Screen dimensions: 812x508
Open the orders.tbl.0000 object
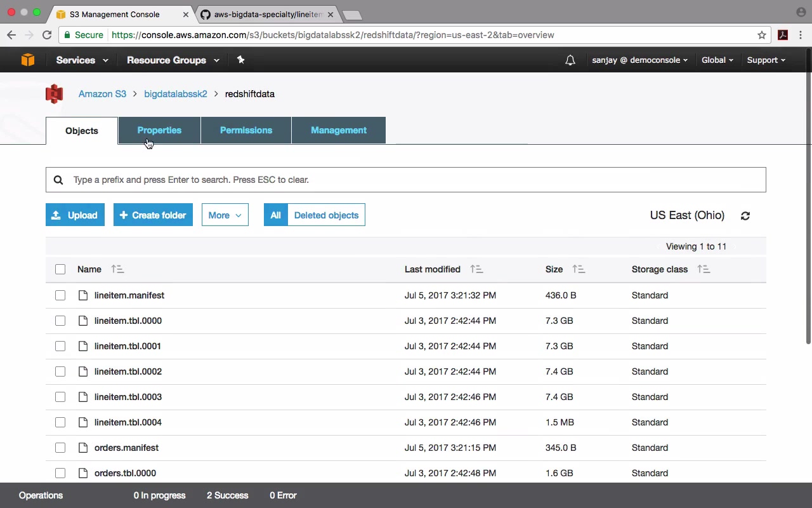pos(125,473)
